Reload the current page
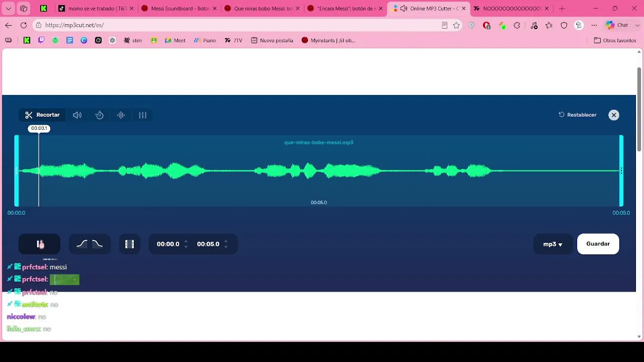 point(24,25)
